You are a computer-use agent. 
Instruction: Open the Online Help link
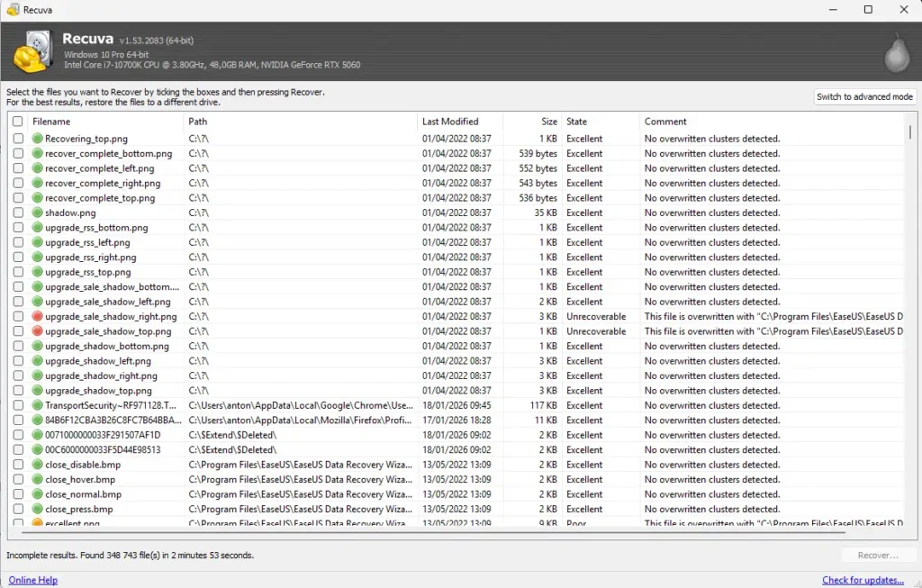click(x=33, y=580)
